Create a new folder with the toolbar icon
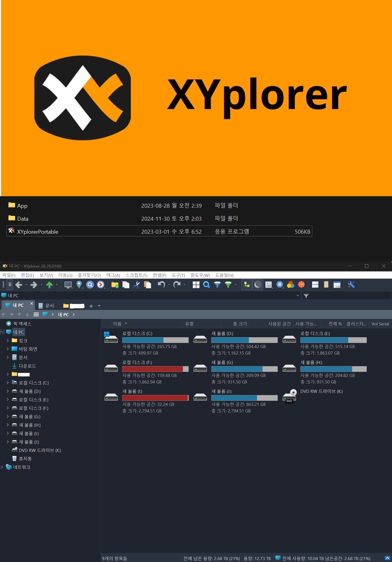This screenshot has width=392, height=562. click(115, 284)
